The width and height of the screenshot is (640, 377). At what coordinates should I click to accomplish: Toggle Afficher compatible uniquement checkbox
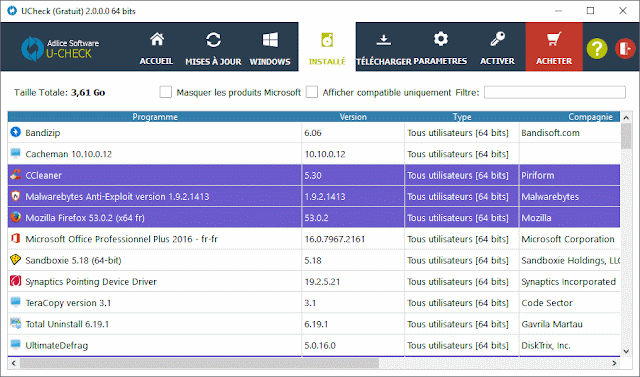tap(312, 92)
